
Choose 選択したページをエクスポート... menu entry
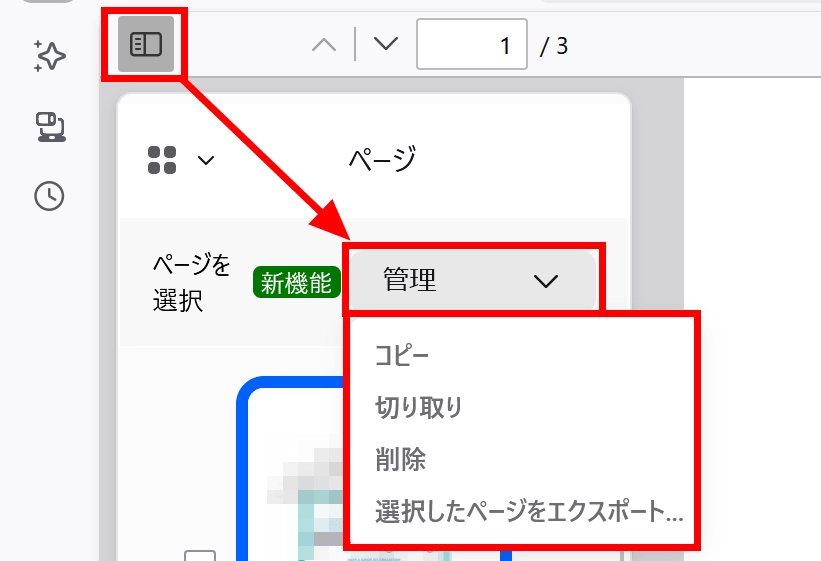click(529, 511)
